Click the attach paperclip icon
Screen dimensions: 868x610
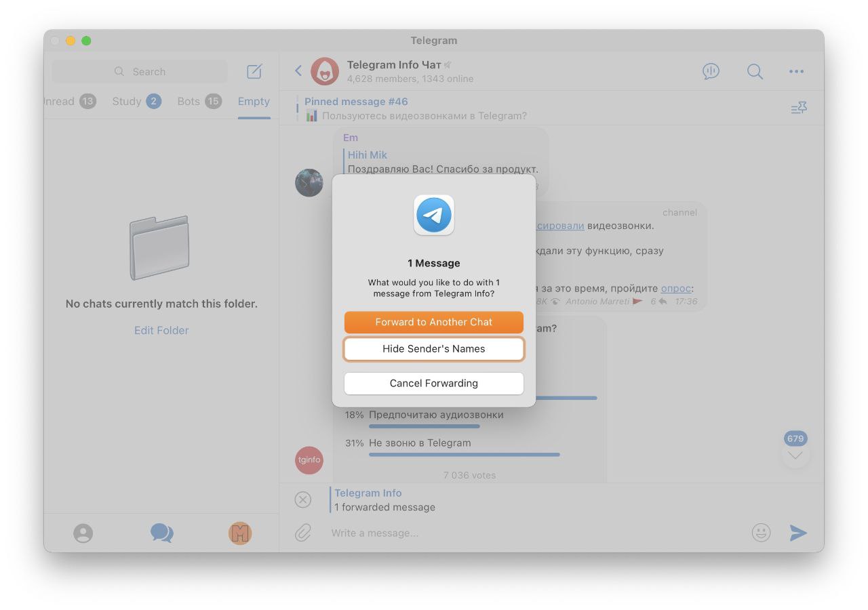pyautogui.click(x=302, y=533)
